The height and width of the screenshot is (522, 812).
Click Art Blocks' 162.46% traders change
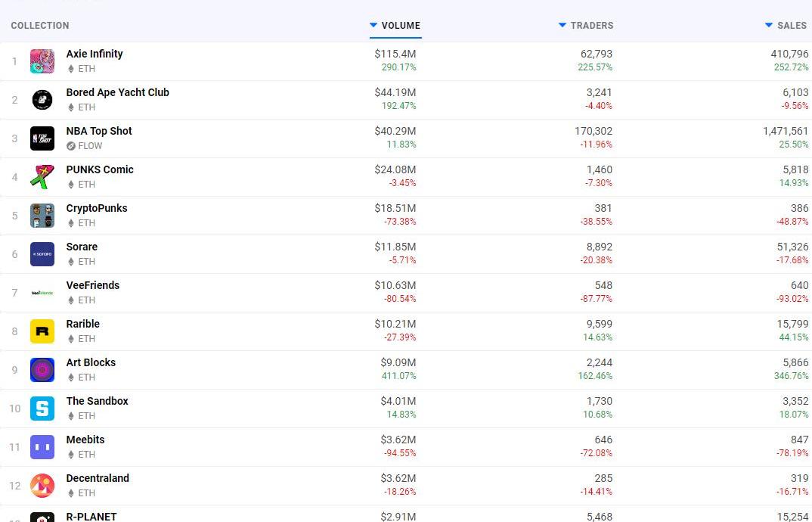pos(595,376)
